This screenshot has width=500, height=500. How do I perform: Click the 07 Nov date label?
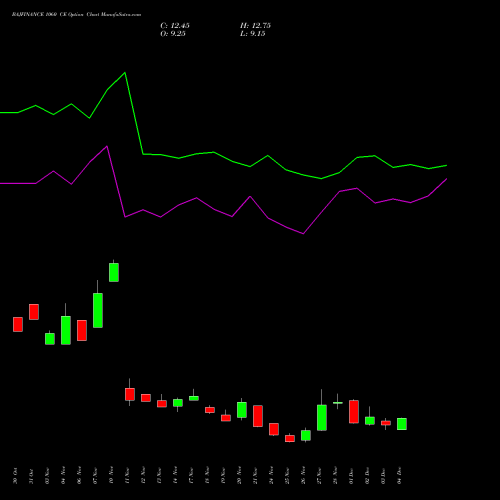95,476
